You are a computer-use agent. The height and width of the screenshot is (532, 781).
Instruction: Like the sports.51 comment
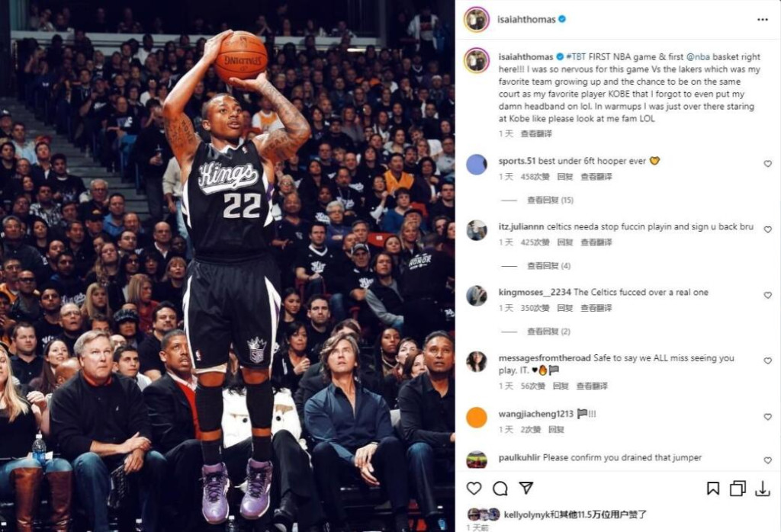tap(767, 164)
